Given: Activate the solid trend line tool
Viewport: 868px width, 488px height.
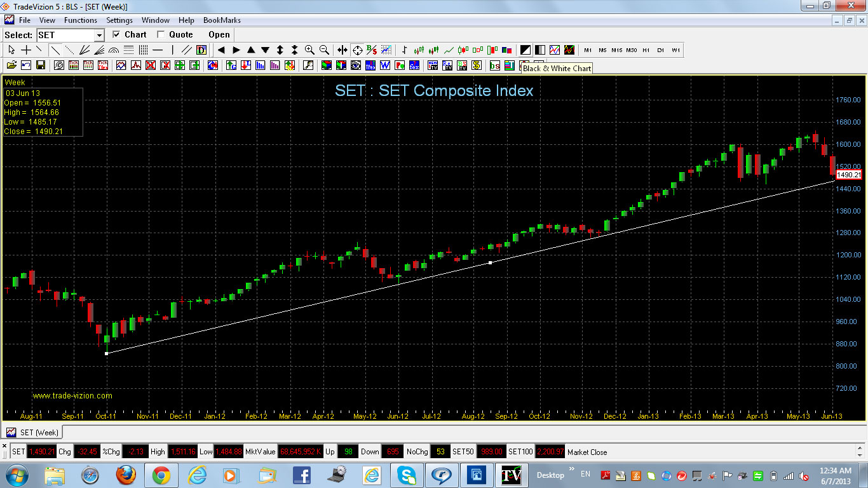Looking at the screenshot, I should click(55, 50).
